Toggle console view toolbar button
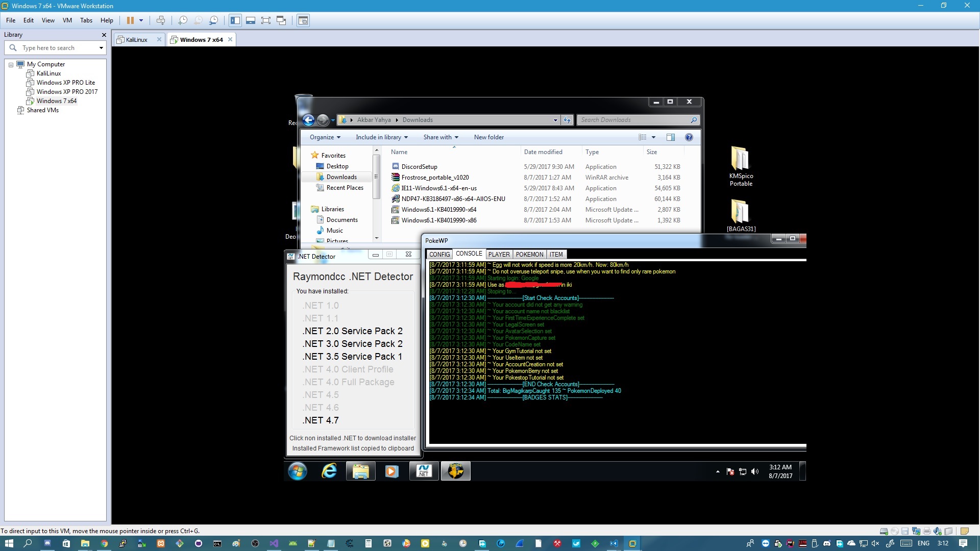The height and width of the screenshot is (551, 980). [x=303, y=20]
